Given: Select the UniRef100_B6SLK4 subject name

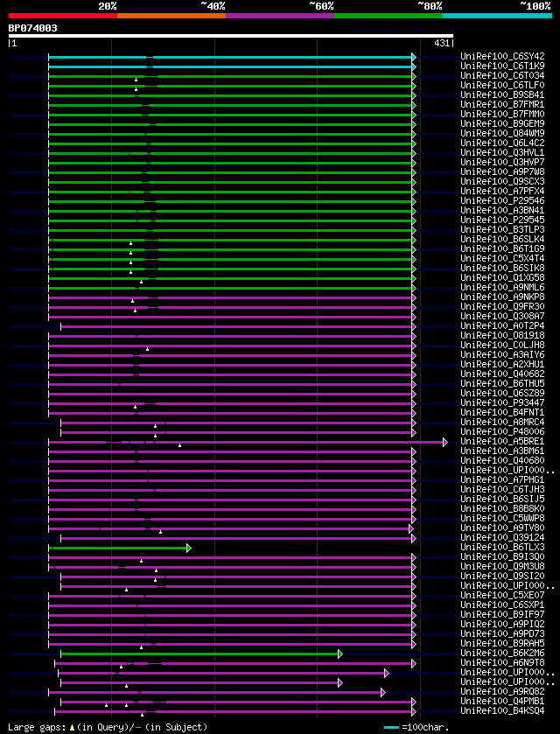Looking at the screenshot, I should [502, 239].
